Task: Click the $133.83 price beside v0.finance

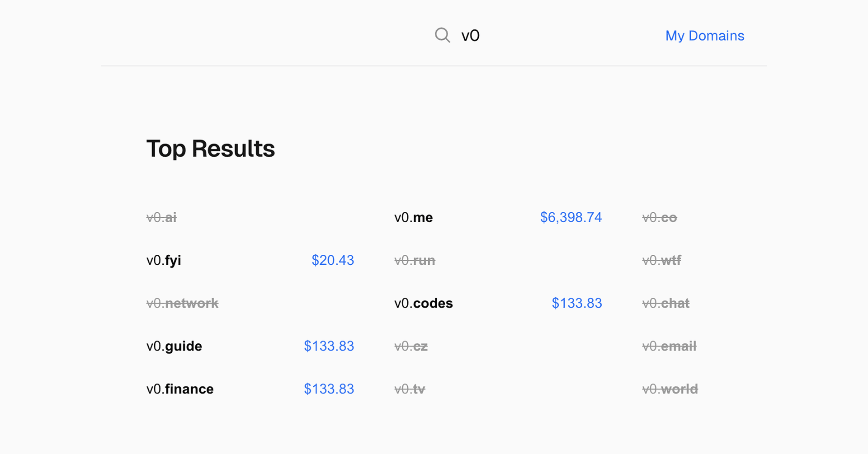Action: click(x=329, y=389)
